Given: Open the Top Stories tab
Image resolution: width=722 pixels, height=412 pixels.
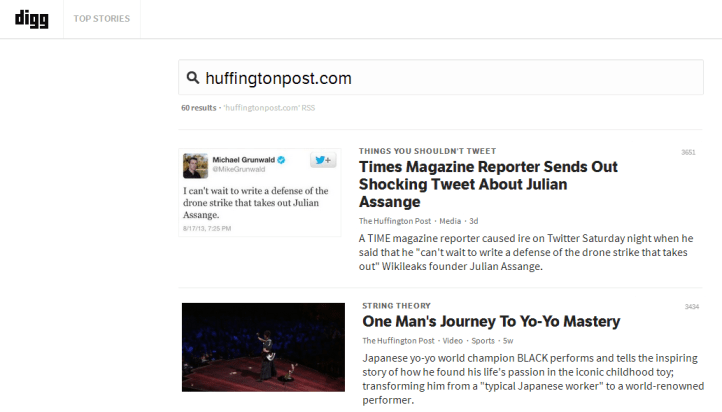Looking at the screenshot, I should click(x=102, y=19).
